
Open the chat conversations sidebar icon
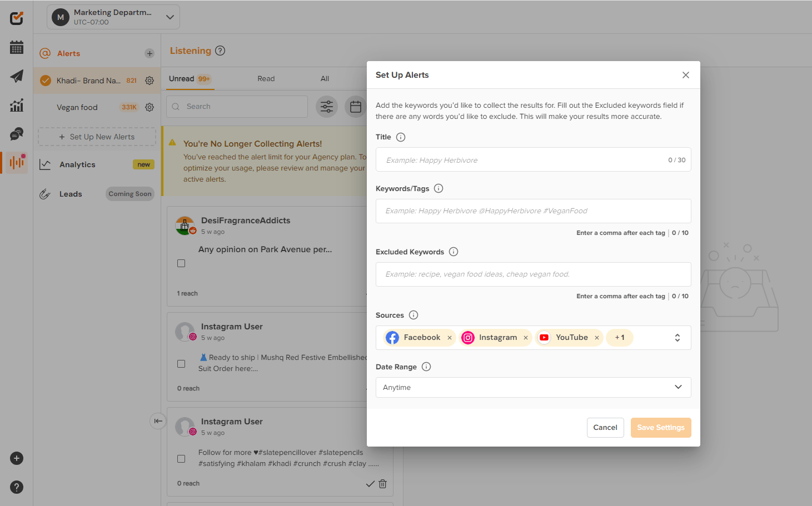point(17,134)
